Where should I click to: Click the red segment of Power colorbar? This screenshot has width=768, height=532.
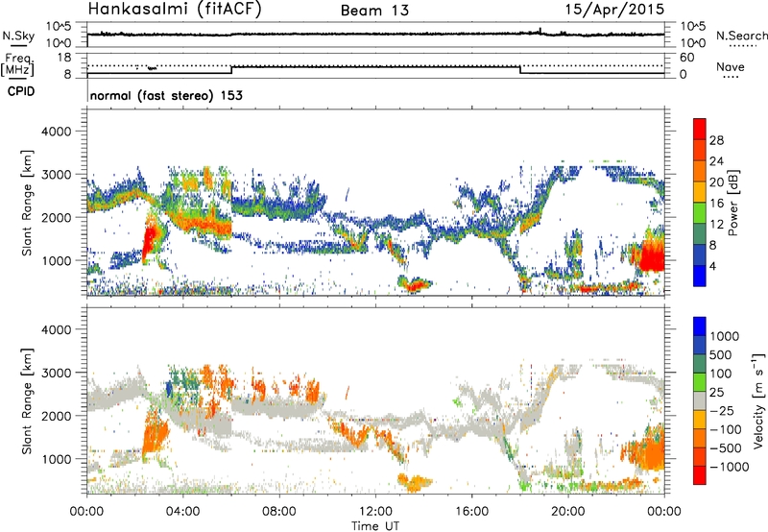click(x=700, y=129)
